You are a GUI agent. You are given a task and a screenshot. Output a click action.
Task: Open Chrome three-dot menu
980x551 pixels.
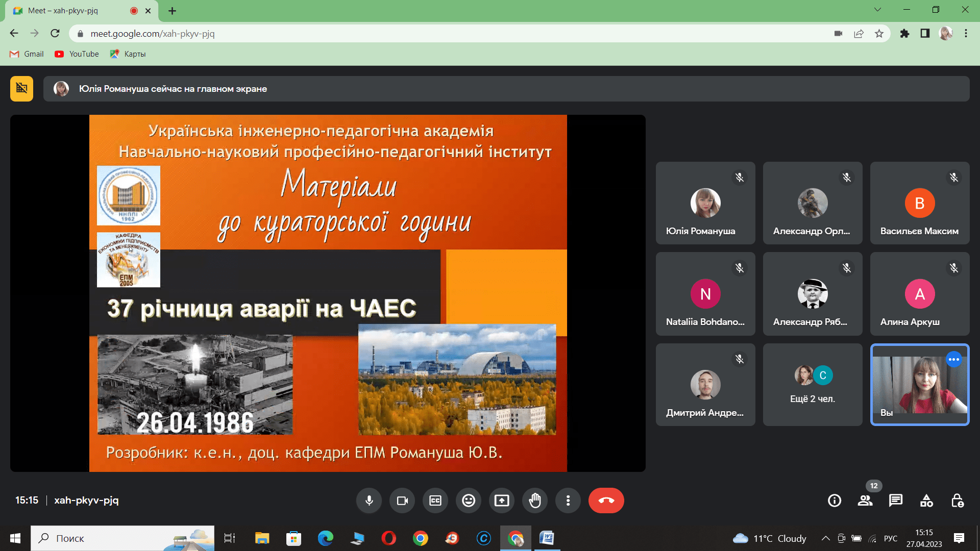pyautogui.click(x=966, y=34)
